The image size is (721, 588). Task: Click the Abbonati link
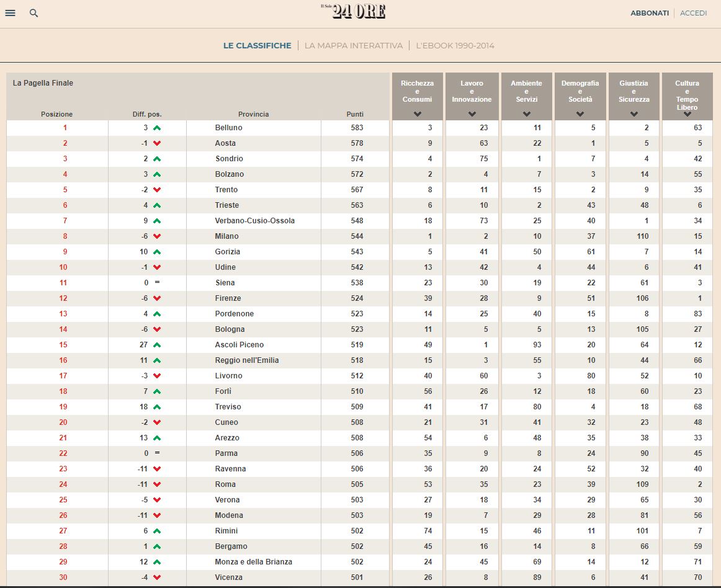coord(649,13)
